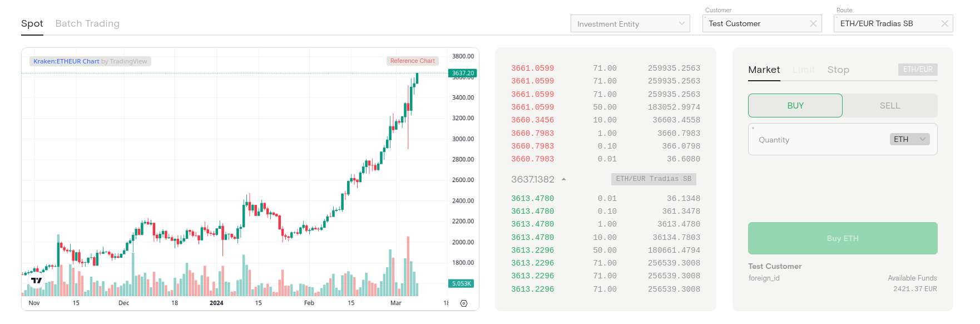Open the chart settings gear icon
Image resolution: width=980 pixels, height=324 pixels.
click(x=463, y=303)
